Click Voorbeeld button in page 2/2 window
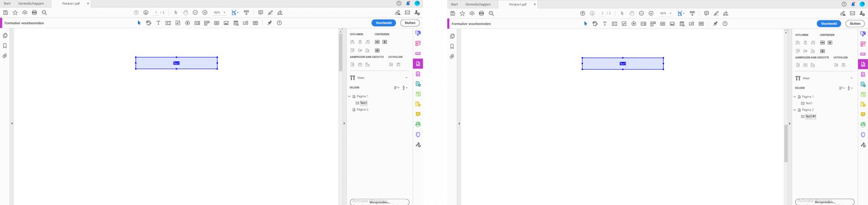The width and height of the screenshot is (868, 205). coord(829,23)
